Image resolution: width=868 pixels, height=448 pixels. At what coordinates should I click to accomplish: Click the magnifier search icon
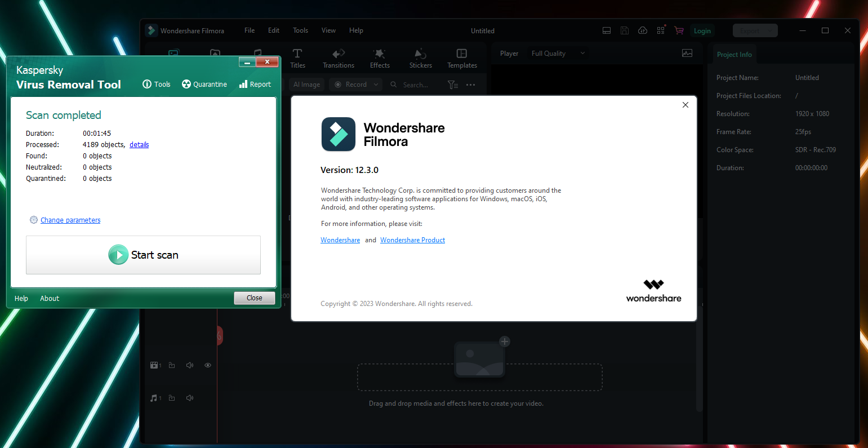click(x=394, y=85)
